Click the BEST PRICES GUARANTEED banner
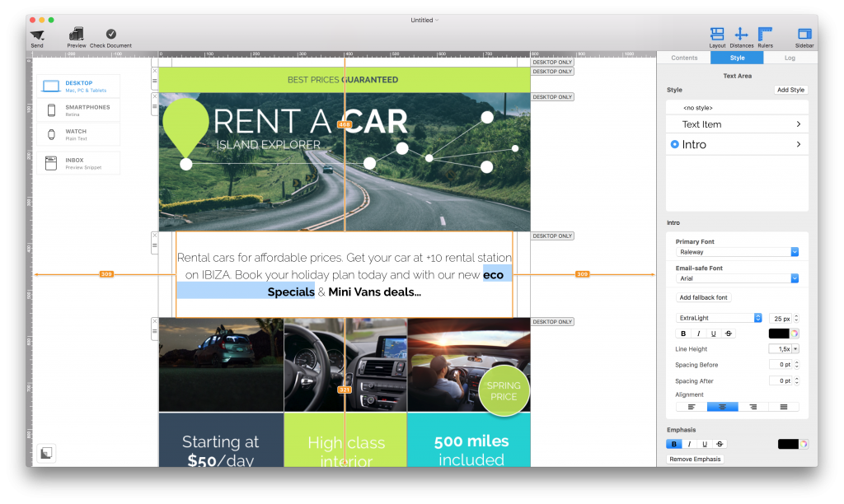 [x=345, y=80]
